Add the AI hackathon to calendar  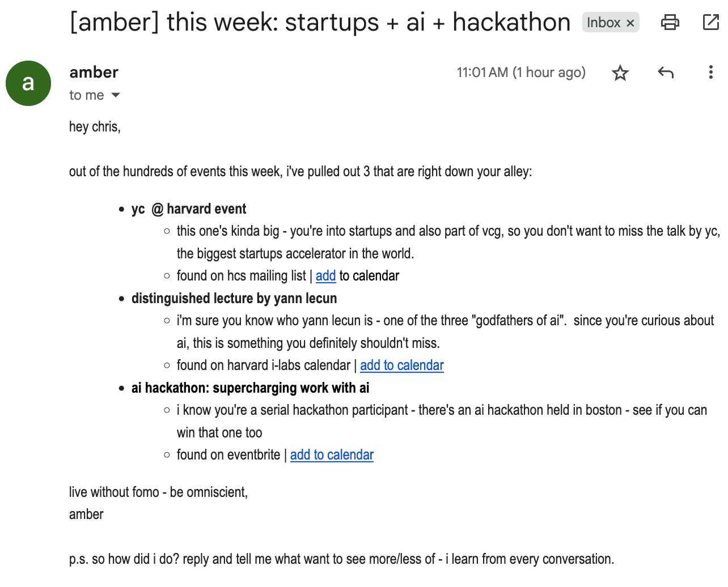[332, 455]
